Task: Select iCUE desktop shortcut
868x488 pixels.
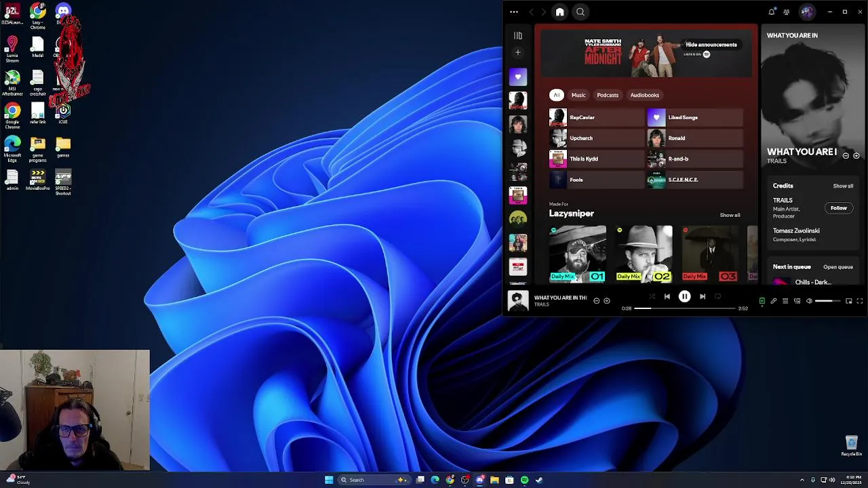Action: pos(63,113)
